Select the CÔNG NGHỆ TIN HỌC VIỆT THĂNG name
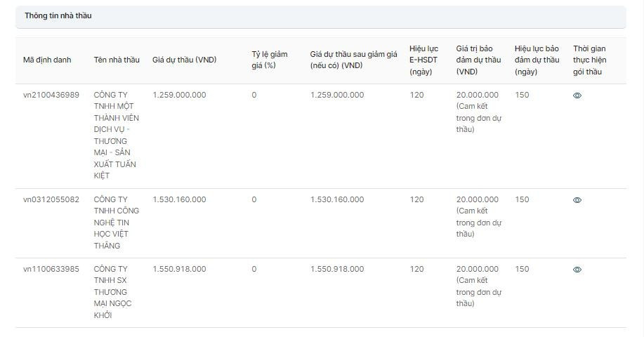Viewport: 644px width, 337px height. pyautogui.click(x=116, y=223)
